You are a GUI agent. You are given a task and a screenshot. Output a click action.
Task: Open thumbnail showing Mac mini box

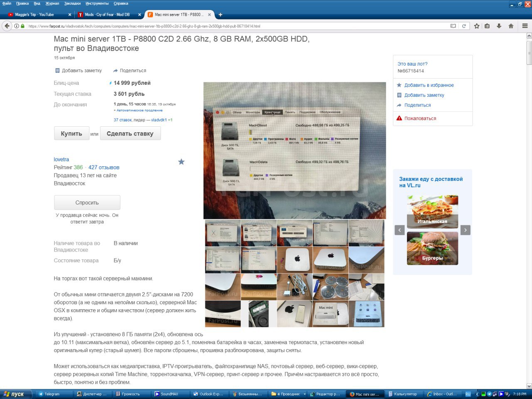(330, 314)
